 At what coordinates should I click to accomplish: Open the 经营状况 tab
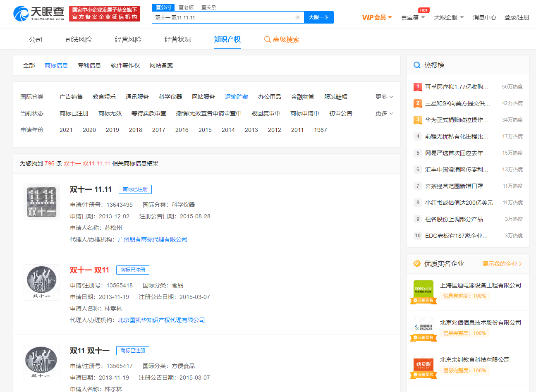pos(178,39)
